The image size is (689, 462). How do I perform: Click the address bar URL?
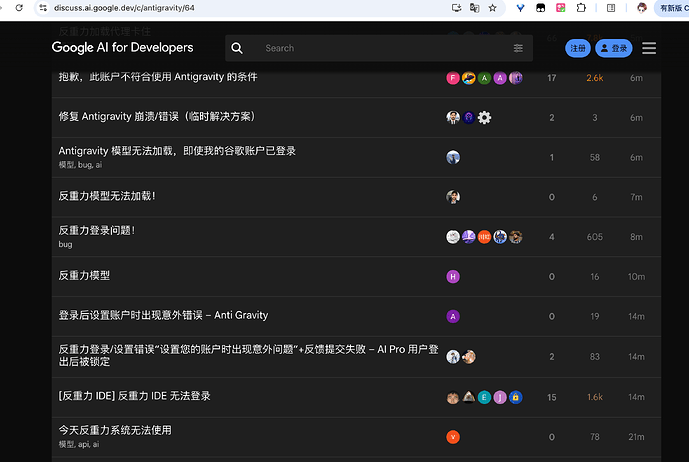click(x=124, y=8)
